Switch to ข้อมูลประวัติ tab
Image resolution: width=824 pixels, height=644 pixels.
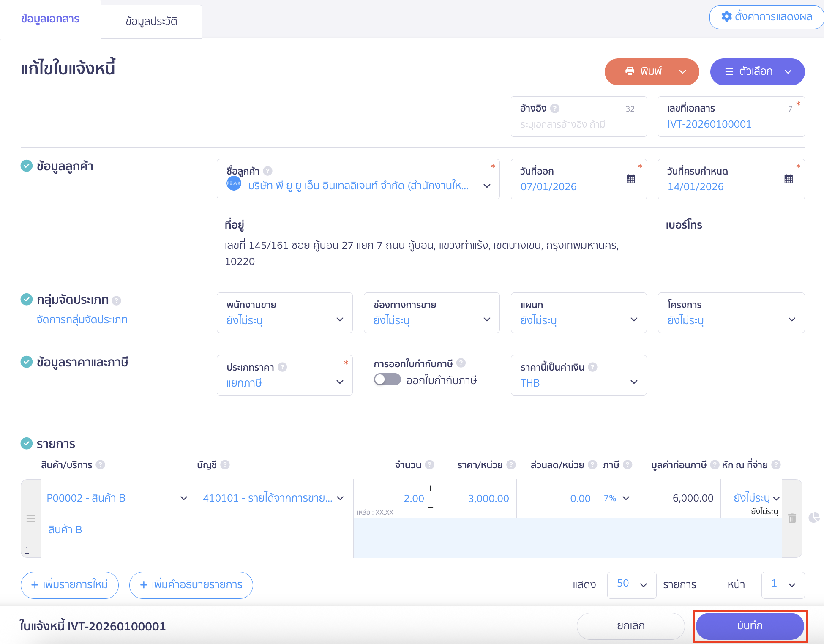click(x=151, y=21)
